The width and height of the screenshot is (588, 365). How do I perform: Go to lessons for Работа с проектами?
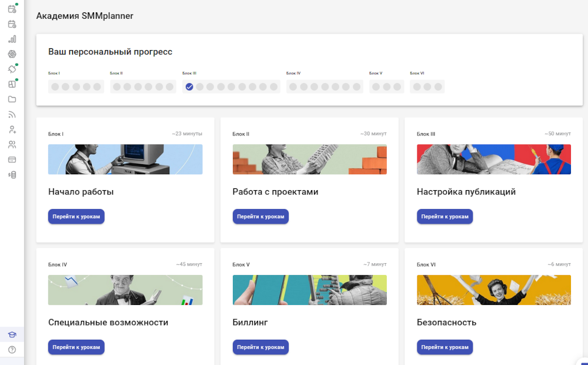point(260,216)
